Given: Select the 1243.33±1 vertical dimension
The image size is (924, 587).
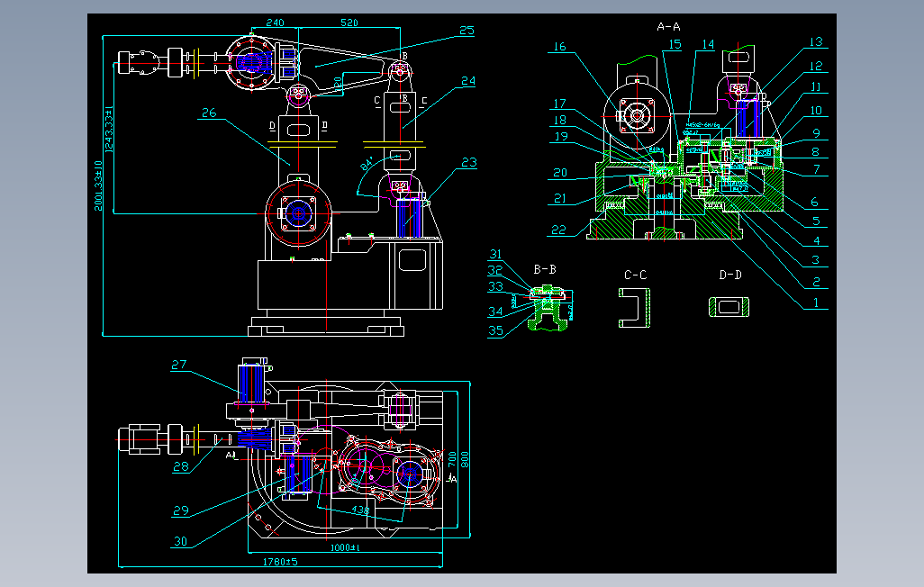Looking at the screenshot, I should tap(109, 130).
